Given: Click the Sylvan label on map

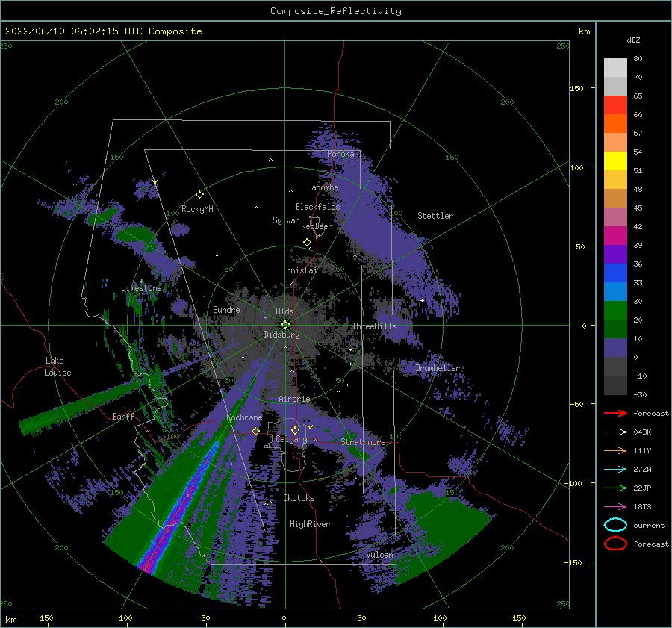Looking at the screenshot, I should (286, 220).
